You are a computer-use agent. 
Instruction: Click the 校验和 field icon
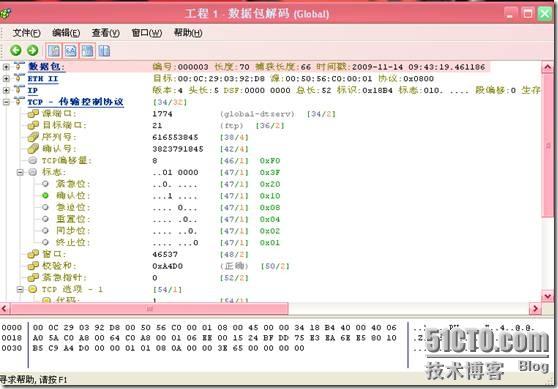point(33,266)
